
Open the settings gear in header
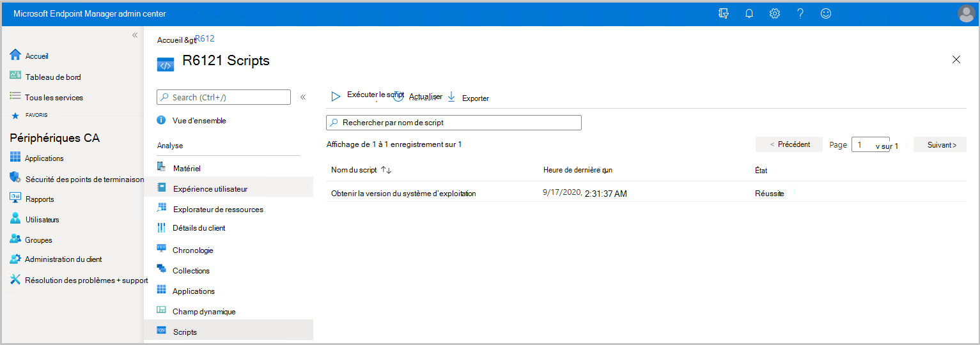775,13
